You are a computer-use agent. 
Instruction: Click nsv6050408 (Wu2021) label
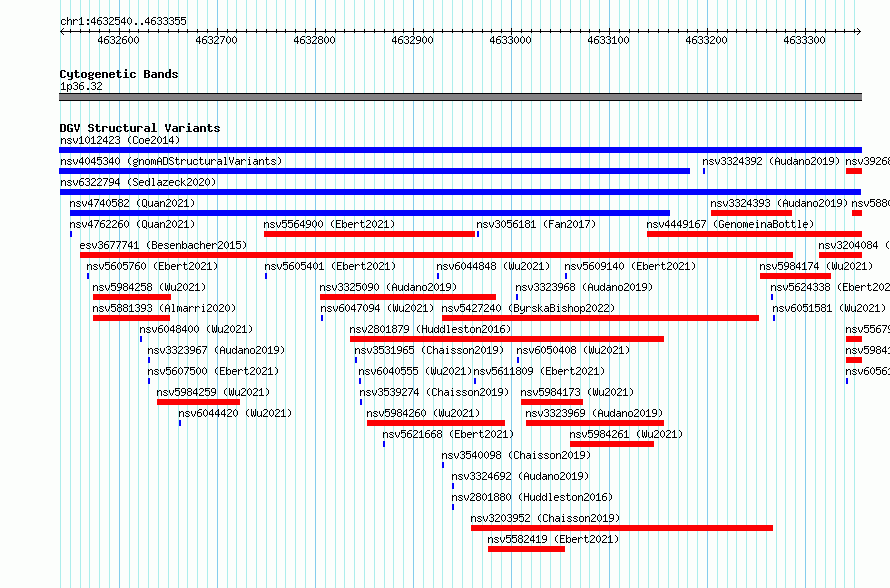[573, 350]
